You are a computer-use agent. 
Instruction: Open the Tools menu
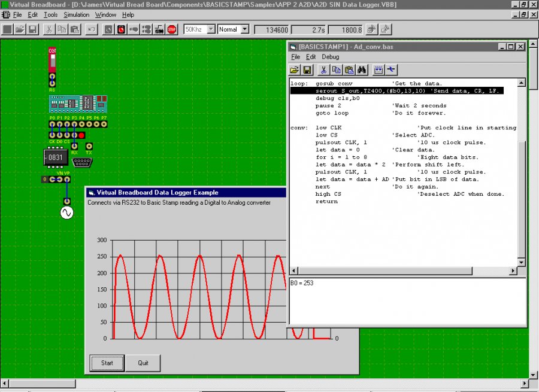click(50, 15)
